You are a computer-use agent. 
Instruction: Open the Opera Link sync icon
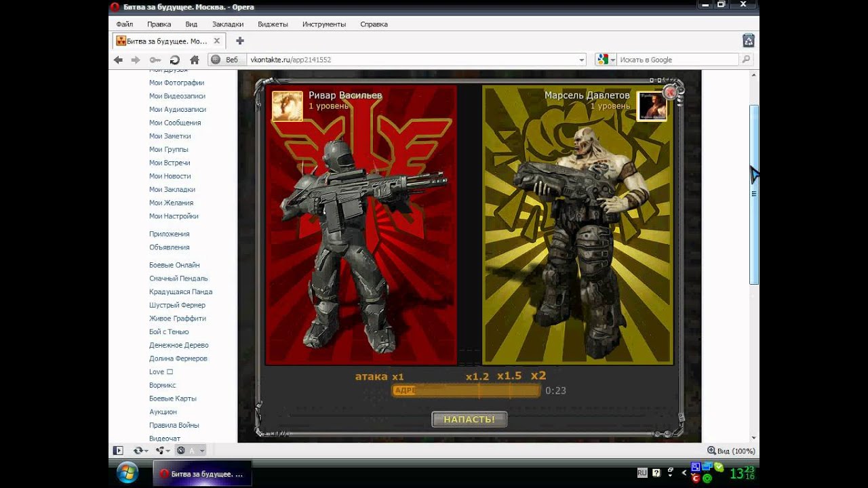[138, 450]
